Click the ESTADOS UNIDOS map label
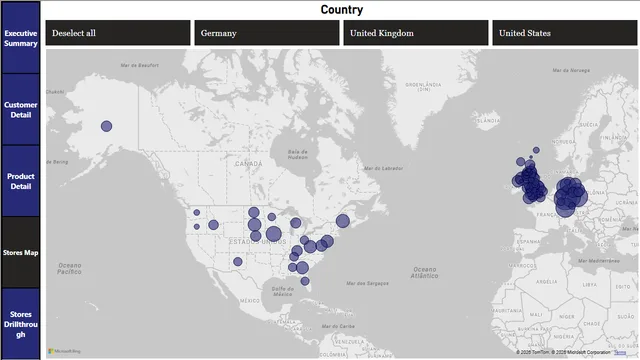Image resolution: width=640 pixels, height=360 pixels. point(258,242)
